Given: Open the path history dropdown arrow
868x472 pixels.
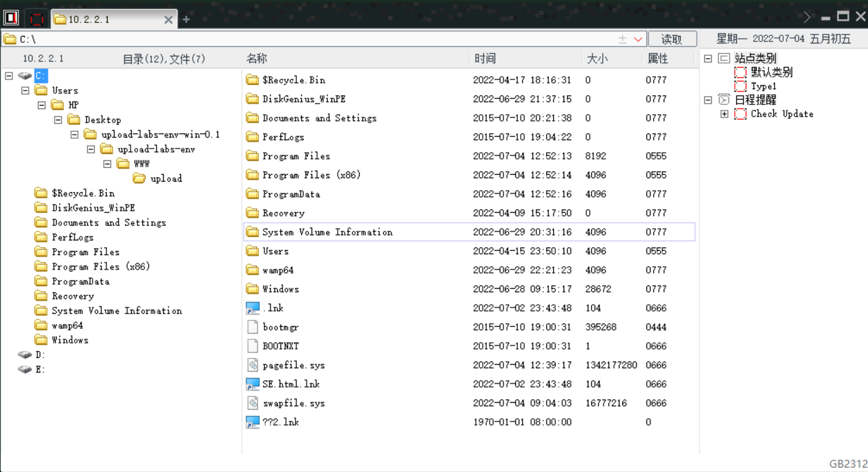Looking at the screenshot, I should click(638, 39).
